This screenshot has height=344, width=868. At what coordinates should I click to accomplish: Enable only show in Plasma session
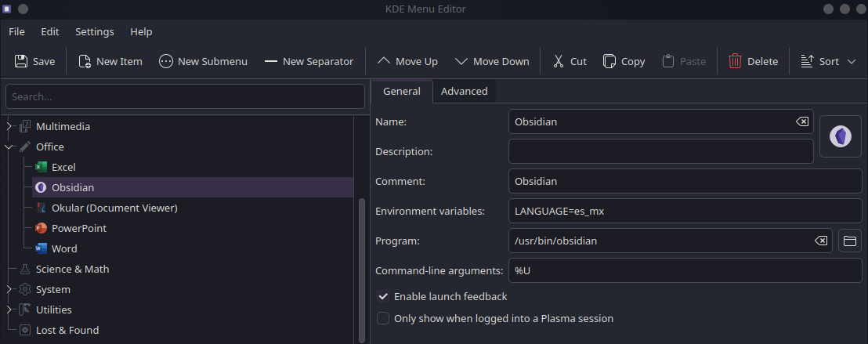coord(382,318)
